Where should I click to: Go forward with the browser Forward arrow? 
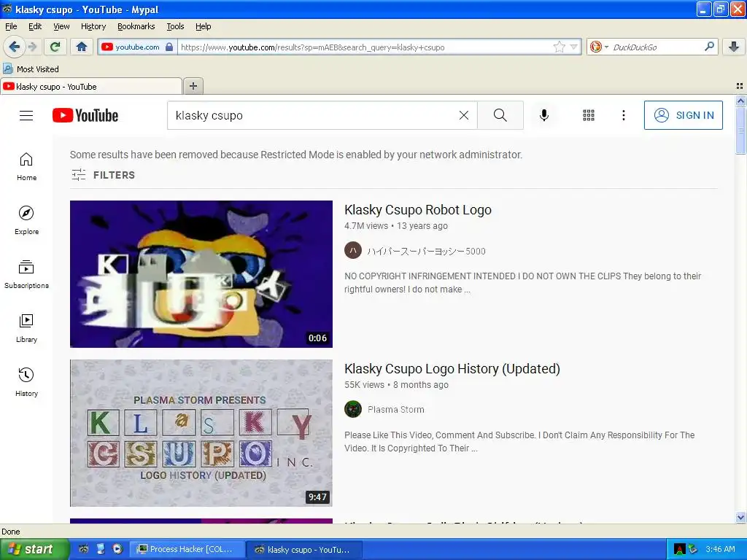(32, 47)
